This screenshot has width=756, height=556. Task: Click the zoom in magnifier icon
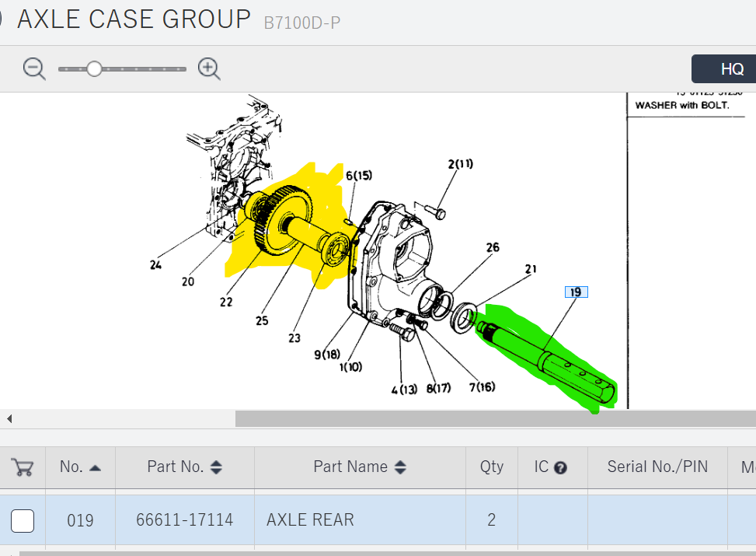(209, 68)
